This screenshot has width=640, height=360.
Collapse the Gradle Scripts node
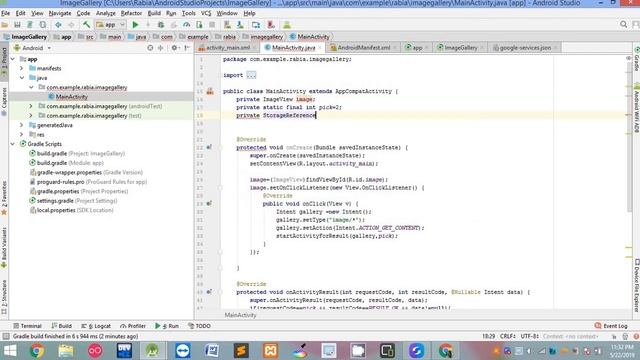(13, 144)
